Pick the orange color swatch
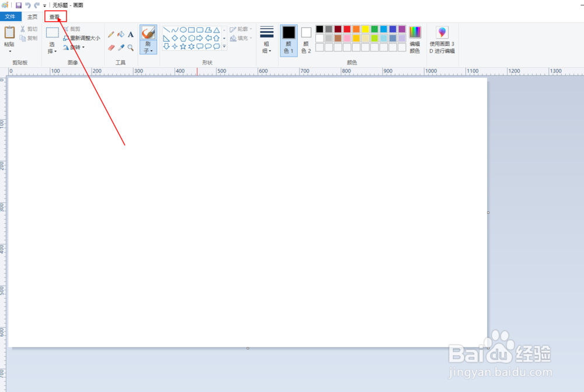This screenshot has width=584, height=392. [356, 29]
